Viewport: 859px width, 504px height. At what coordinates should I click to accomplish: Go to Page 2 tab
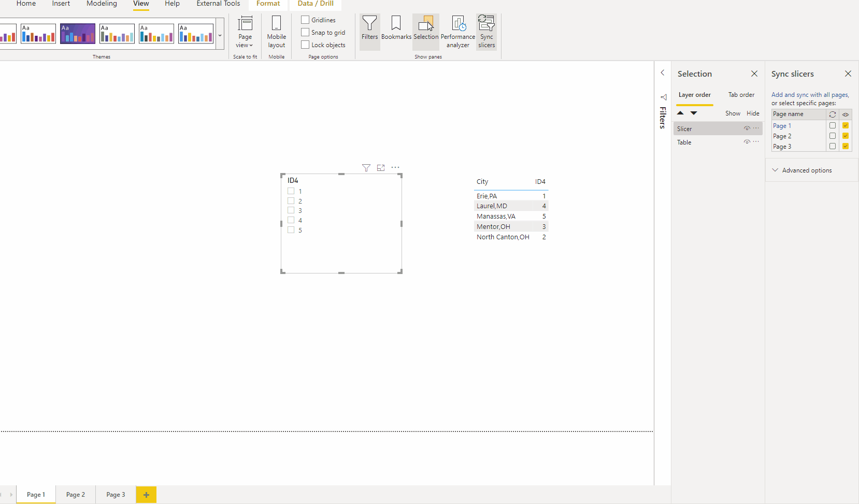(x=76, y=495)
